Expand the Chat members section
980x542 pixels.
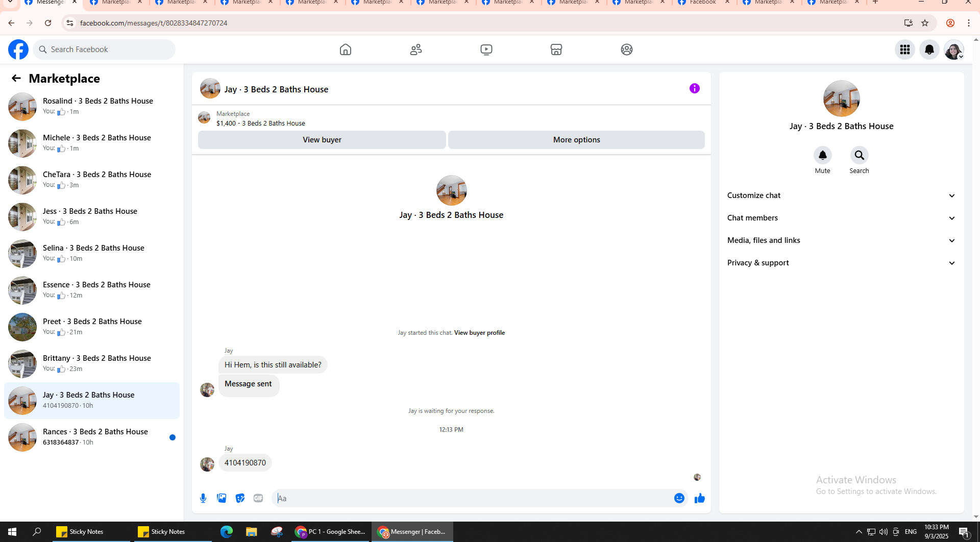(841, 218)
